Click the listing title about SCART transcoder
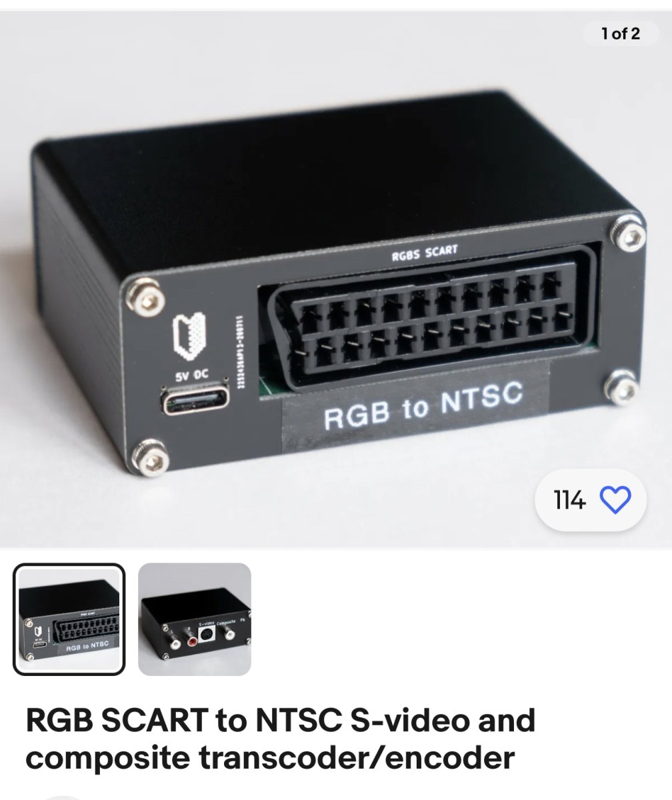This screenshot has width=672, height=800. (x=280, y=739)
